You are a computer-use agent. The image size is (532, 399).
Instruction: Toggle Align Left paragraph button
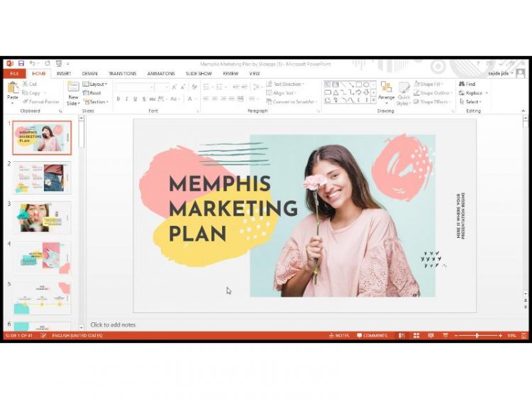206,99
